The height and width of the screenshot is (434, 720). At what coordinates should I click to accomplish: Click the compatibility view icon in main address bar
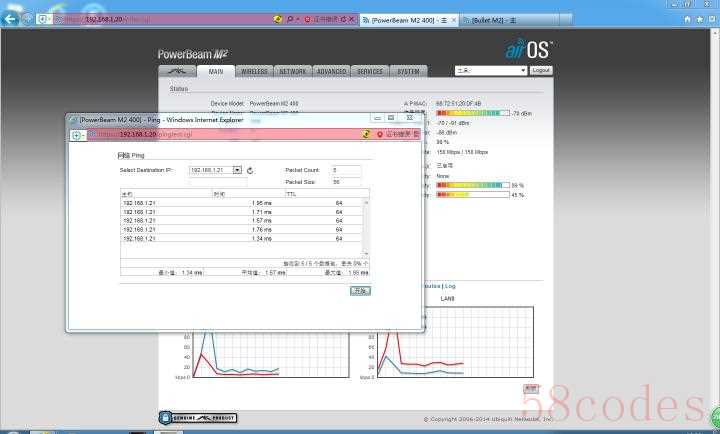[277, 19]
